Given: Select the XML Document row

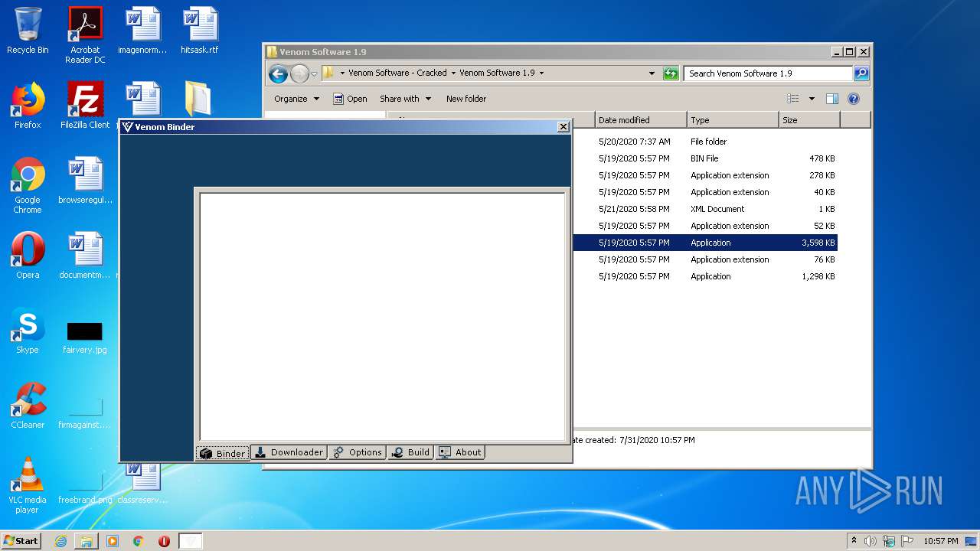Looking at the screenshot, I should pyautogui.click(x=705, y=209).
